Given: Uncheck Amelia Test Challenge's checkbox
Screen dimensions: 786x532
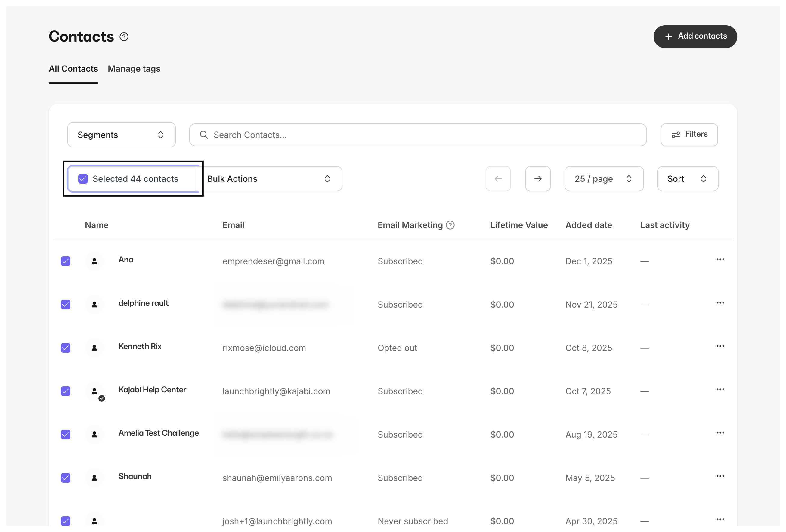Looking at the screenshot, I should [65, 435].
